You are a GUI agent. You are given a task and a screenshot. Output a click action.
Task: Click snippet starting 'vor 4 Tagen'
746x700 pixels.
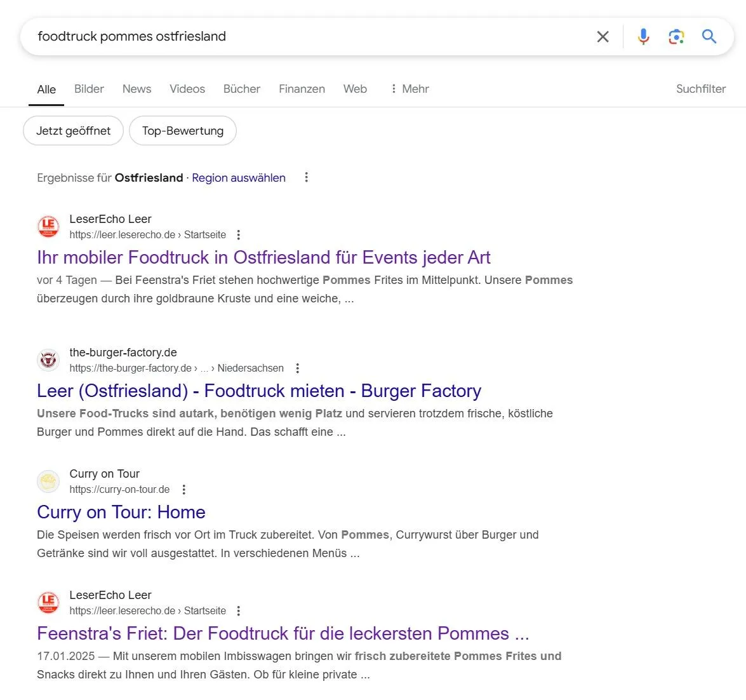tap(305, 289)
